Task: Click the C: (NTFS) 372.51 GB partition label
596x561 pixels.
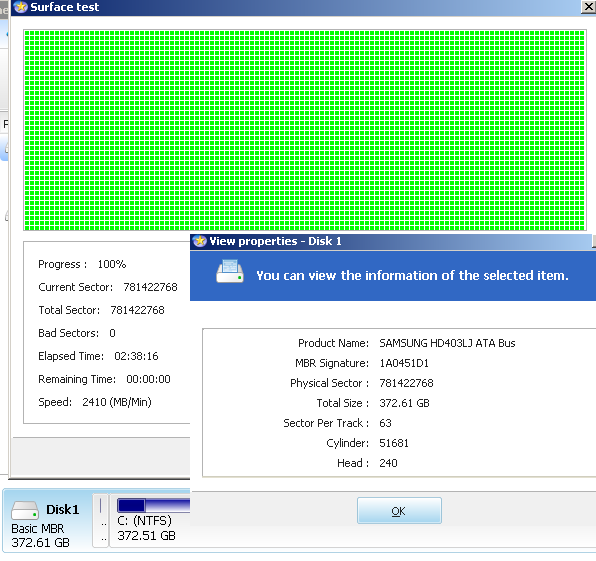Action: 146,528
